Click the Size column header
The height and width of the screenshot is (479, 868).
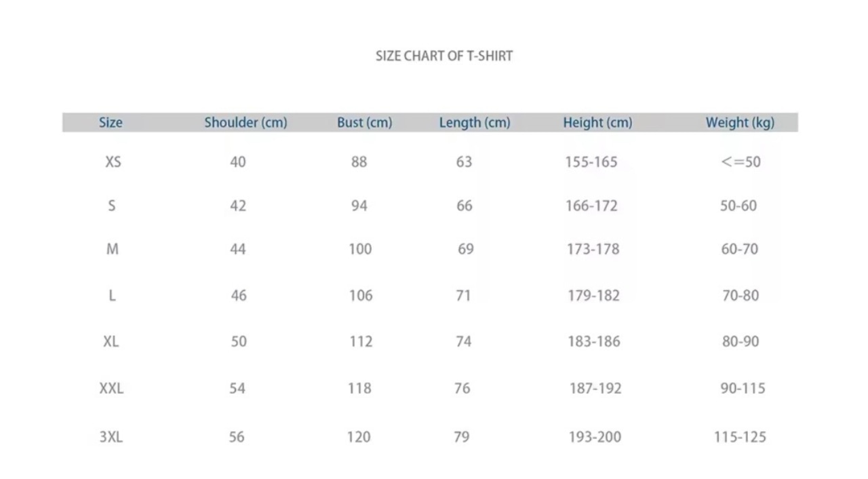click(111, 123)
